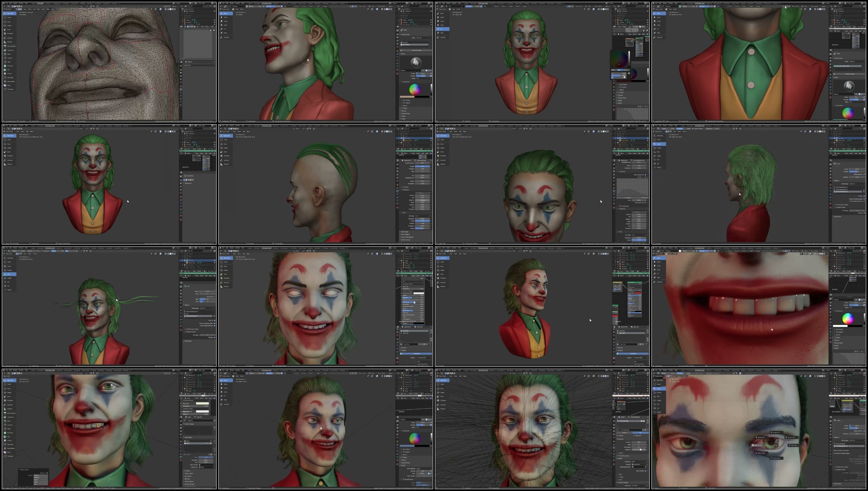The height and width of the screenshot is (491, 868).
Task: Open Edge menu in the wireframe-face screenshot
Action: pyautogui.click(x=48, y=9)
